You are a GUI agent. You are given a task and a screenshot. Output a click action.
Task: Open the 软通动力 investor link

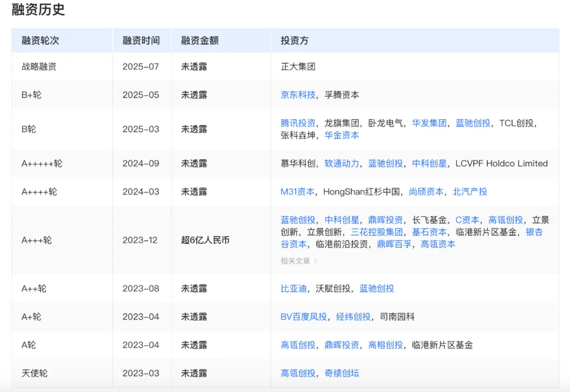pos(341,164)
